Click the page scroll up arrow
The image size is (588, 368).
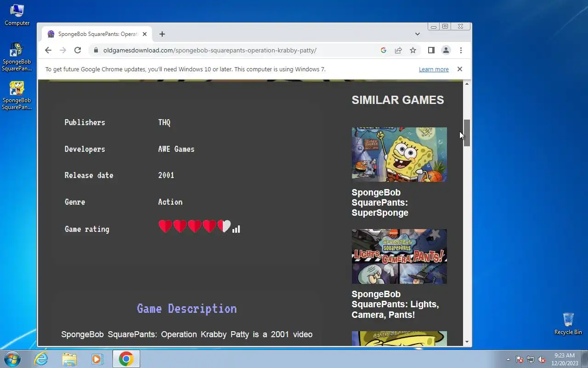coord(467,84)
